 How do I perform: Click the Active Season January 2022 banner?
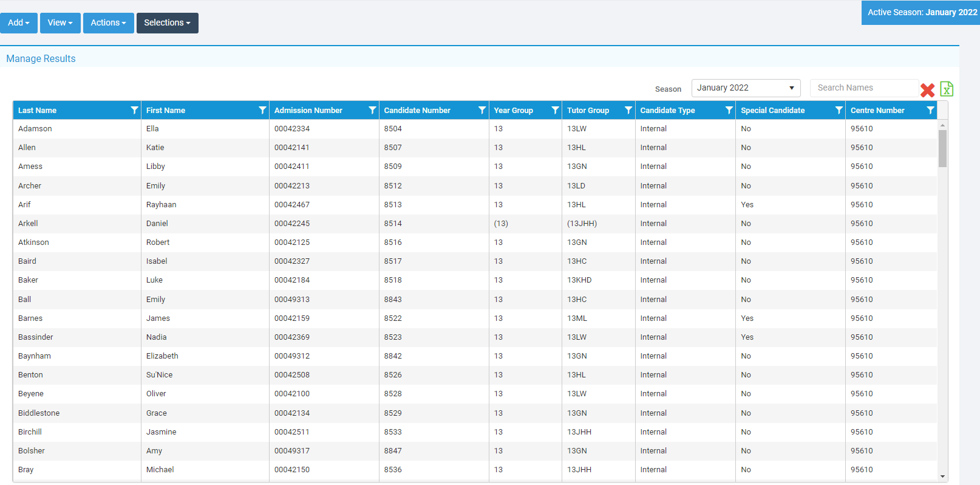(922, 13)
